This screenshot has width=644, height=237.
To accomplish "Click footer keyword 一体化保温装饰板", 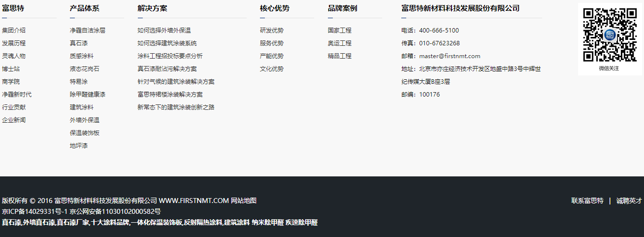I will point(157,222).
